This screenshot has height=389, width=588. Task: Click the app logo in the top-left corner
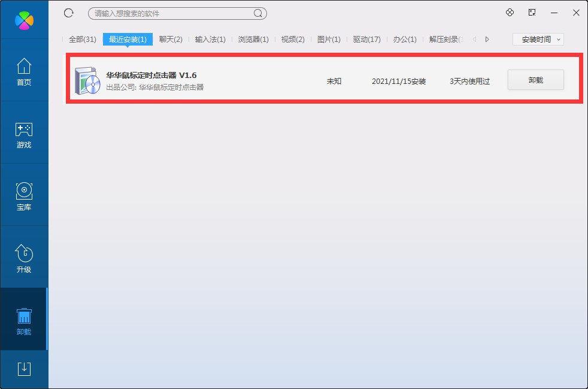pos(23,19)
